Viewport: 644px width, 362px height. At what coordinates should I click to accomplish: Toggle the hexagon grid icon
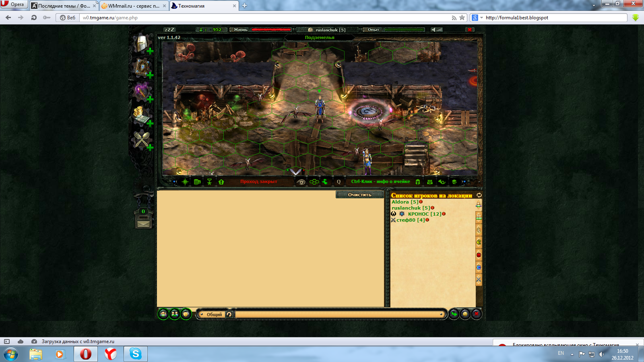314,182
